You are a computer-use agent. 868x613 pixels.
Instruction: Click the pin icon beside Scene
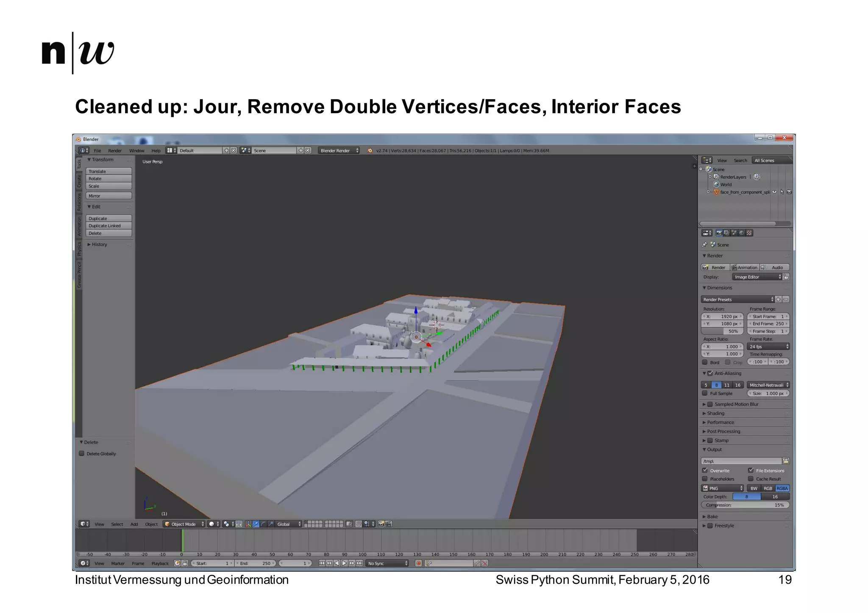pyautogui.click(x=704, y=245)
